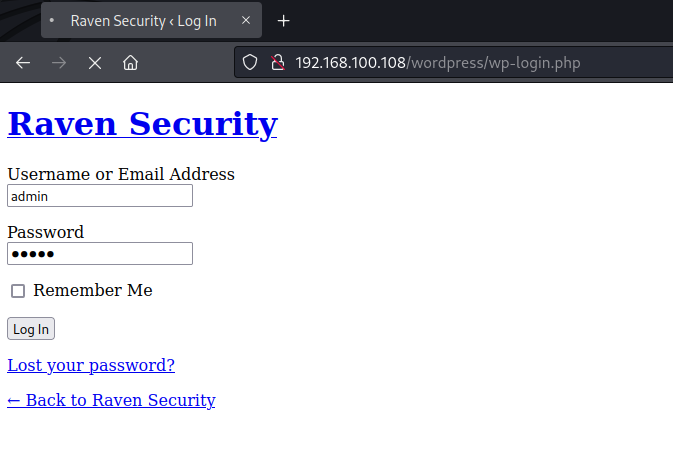Open the browser home page
Viewport: 673px width, 457px height.
[x=130, y=62]
